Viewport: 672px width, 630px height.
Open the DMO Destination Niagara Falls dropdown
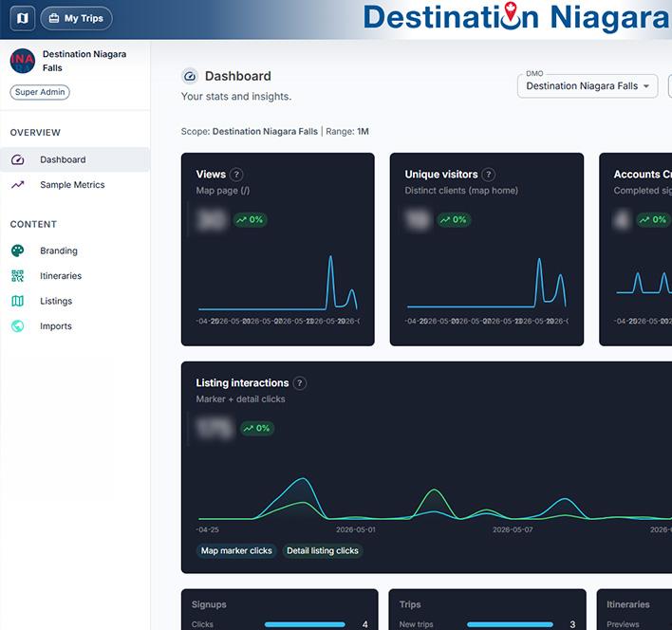pos(588,86)
